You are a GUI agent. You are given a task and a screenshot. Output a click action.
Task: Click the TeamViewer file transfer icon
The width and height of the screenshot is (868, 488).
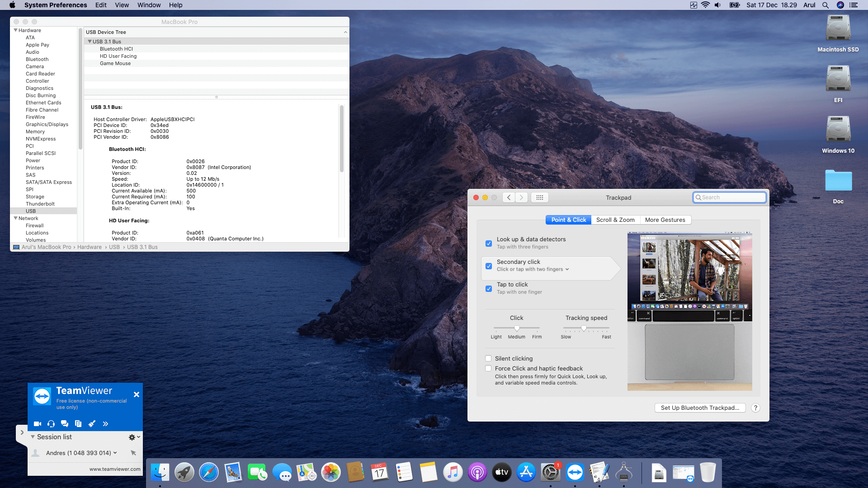pyautogui.click(x=78, y=424)
